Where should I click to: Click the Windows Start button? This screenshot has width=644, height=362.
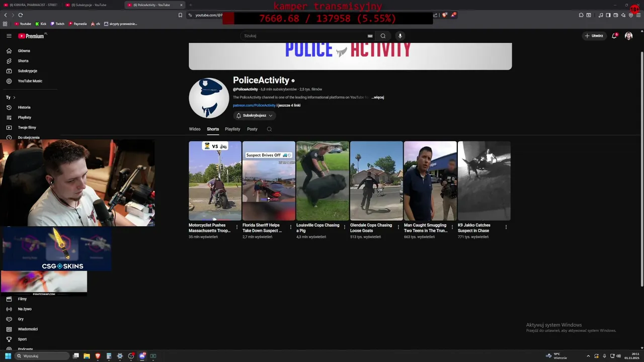coord(8,356)
